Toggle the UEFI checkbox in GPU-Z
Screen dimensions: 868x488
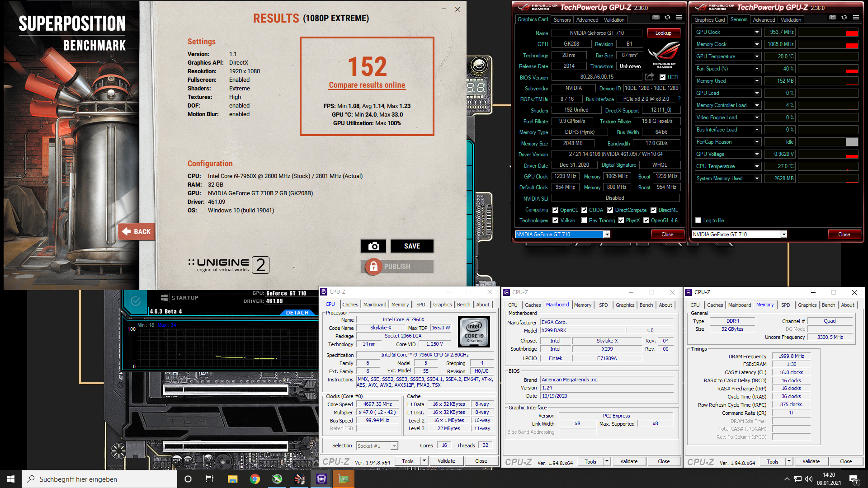pyautogui.click(x=662, y=77)
